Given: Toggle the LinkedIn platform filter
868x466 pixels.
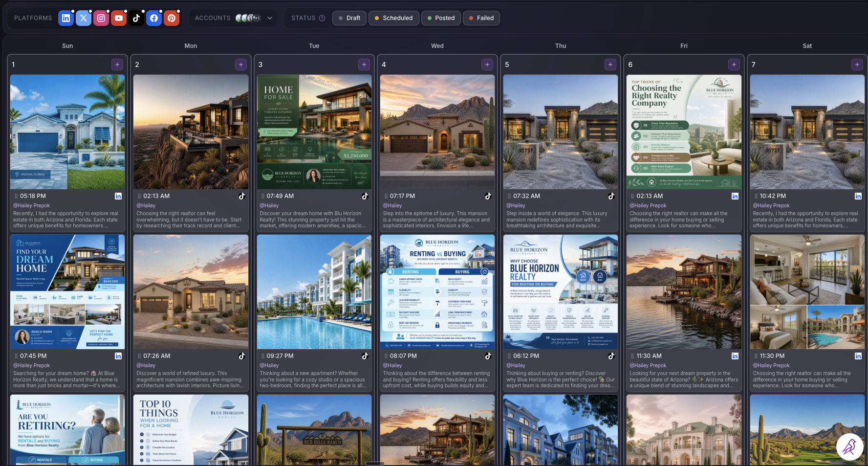Looking at the screenshot, I should point(66,18).
